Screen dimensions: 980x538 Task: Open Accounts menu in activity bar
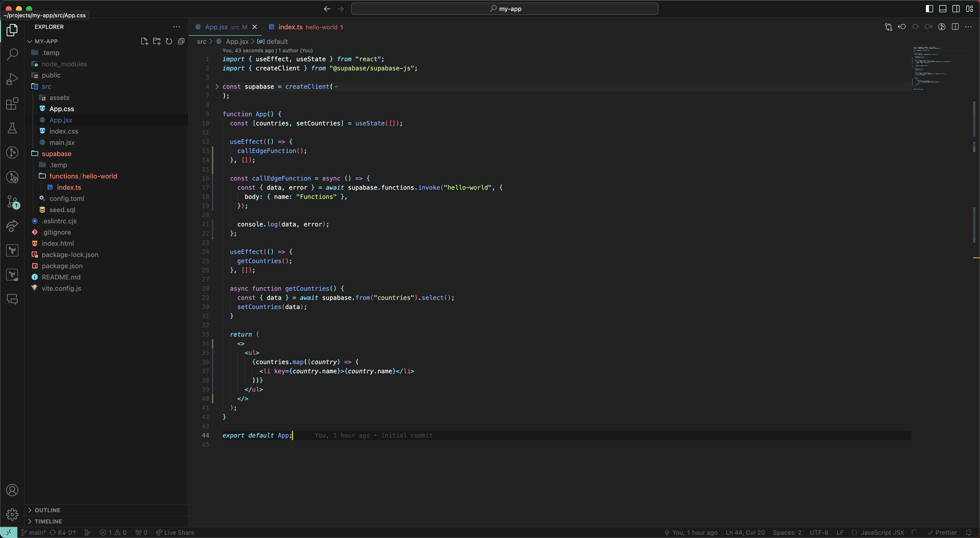click(12, 490)
